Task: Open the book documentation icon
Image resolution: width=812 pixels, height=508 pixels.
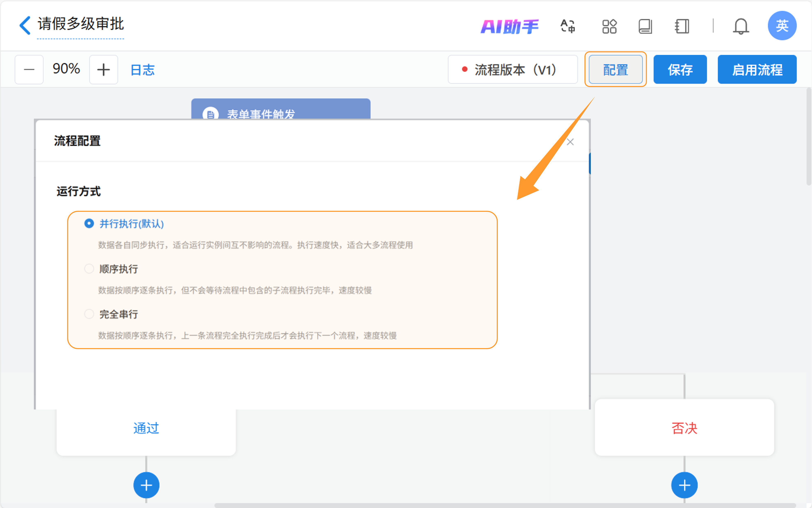Action: click(645, 26)
